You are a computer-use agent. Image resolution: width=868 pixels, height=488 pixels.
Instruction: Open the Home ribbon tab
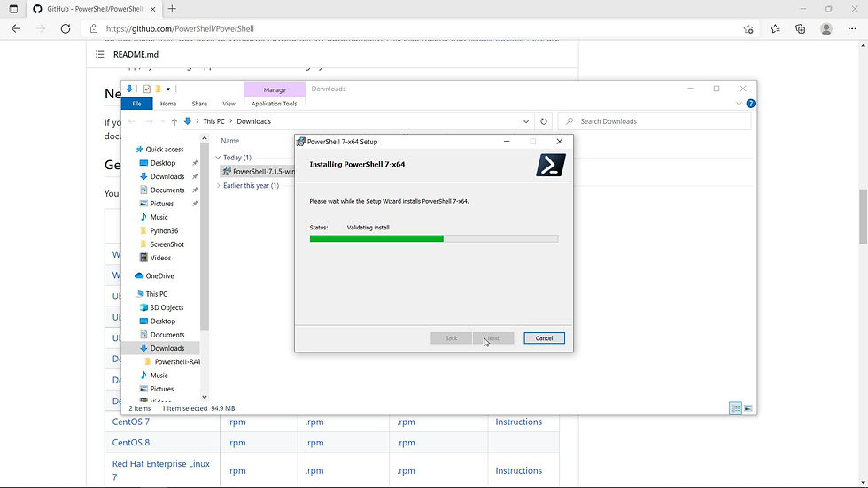point(168,104)
